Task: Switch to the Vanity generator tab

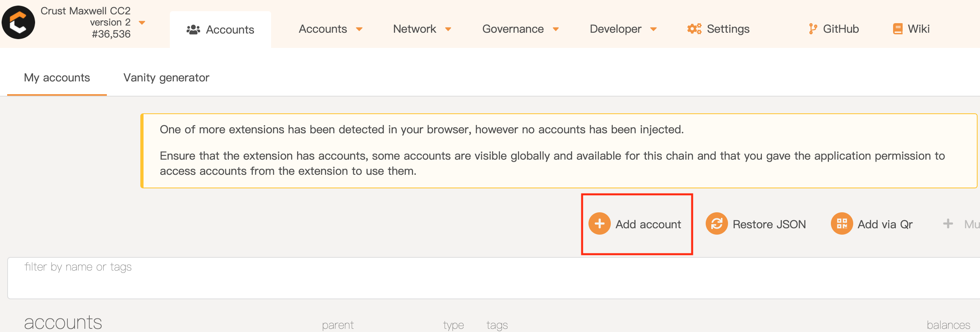Action: pyautogui.click(x=166, y=77)
